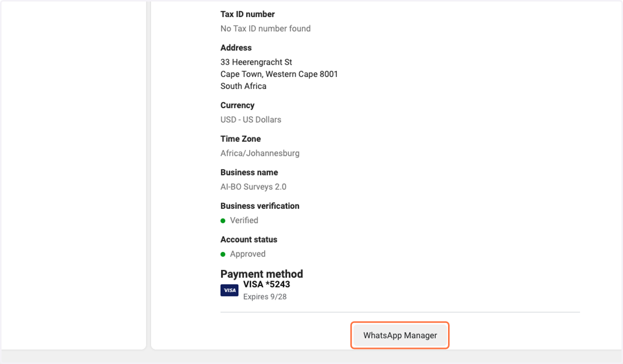The height and width of the screenshot is (364, 623).
Task: Click the 'Currency' label
Action: pyautogui.click(x=237, y=105)
